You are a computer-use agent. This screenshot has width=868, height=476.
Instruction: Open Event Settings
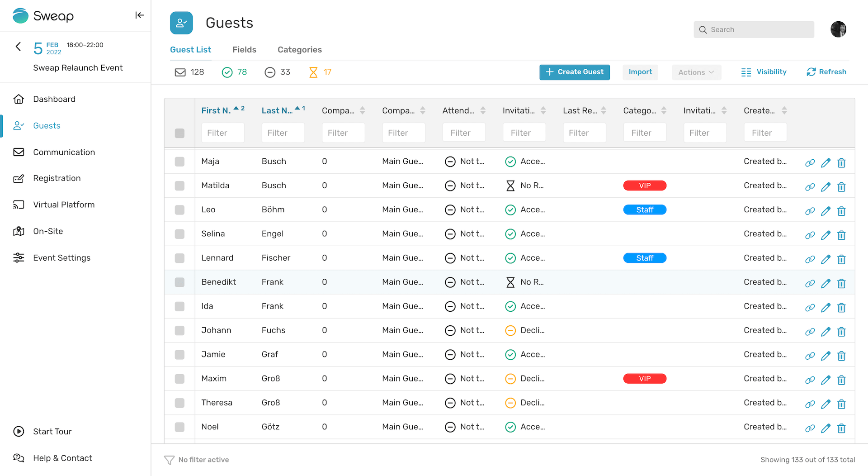[x=61, y=258]
